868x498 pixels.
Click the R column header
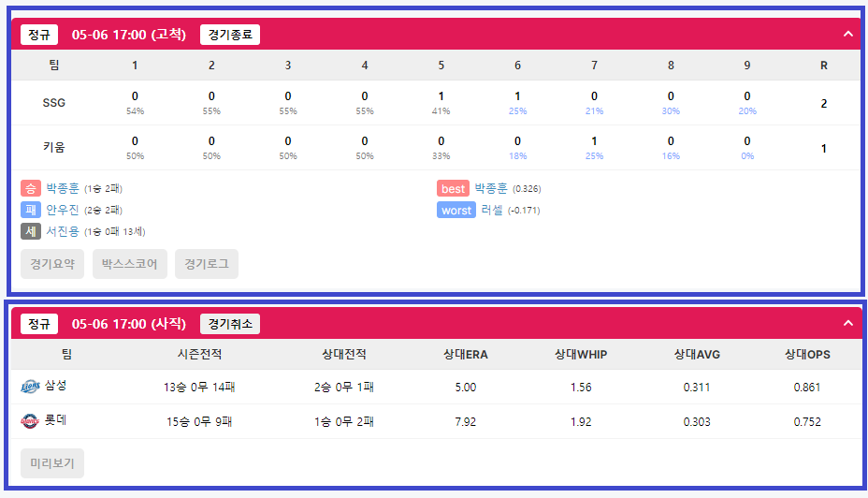pyautogui.click(x=824, y=66)
